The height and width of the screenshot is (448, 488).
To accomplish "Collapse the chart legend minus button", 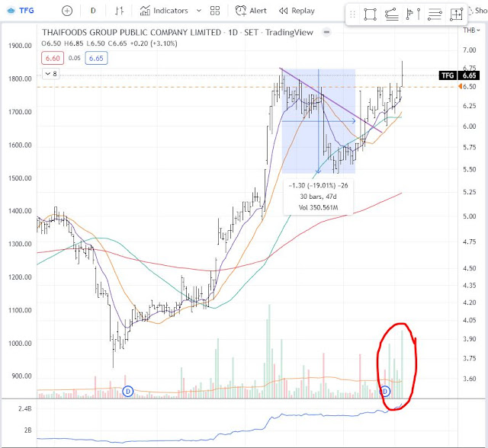I will tap(326, 32).
